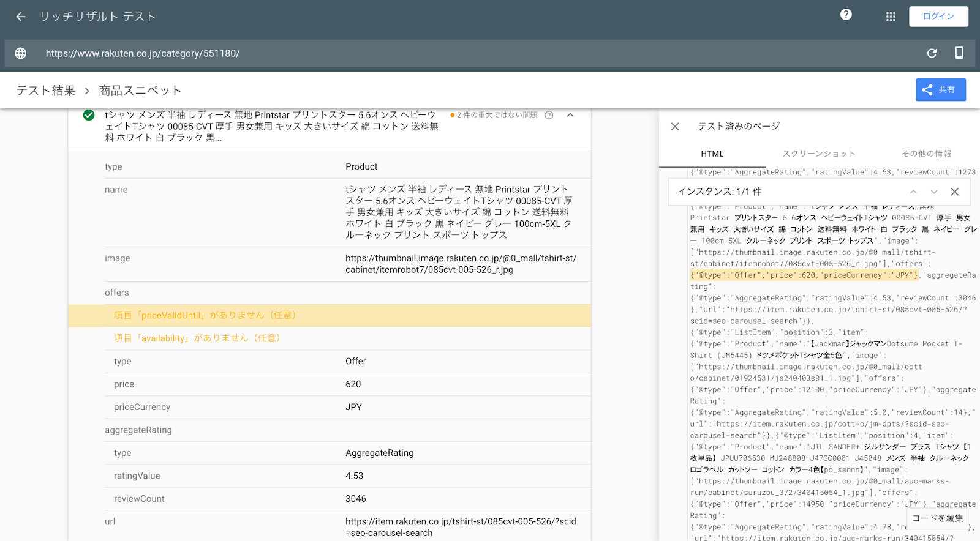Viewport: 980px width, 541px height.
Task: Click the green check valid icon
Action: click(89, 115)
